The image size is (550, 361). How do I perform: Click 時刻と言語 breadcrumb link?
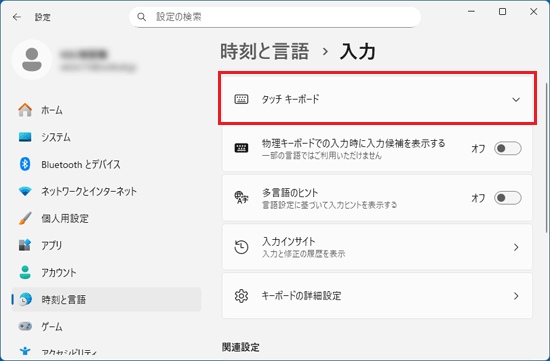click(265, 52)
